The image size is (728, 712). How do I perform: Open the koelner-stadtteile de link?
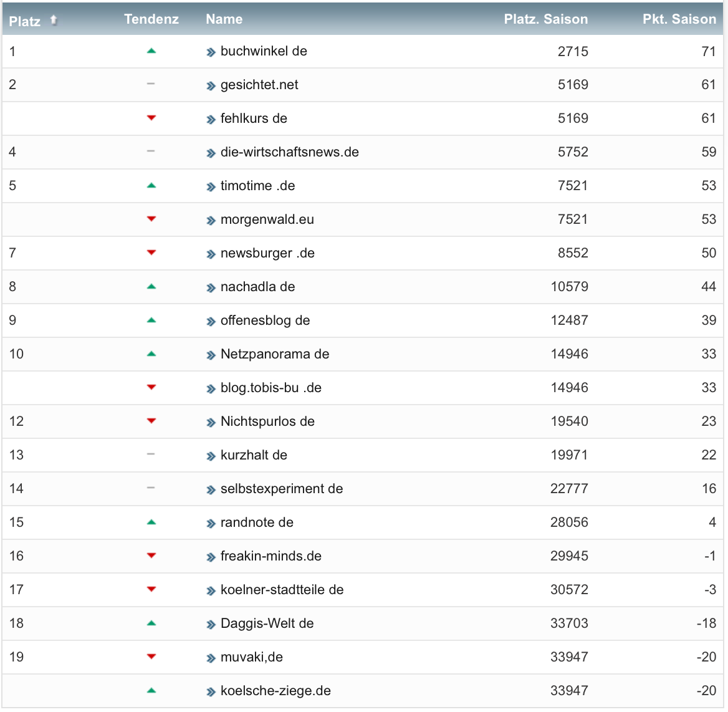pyautogui.click(x=282, y=590)
